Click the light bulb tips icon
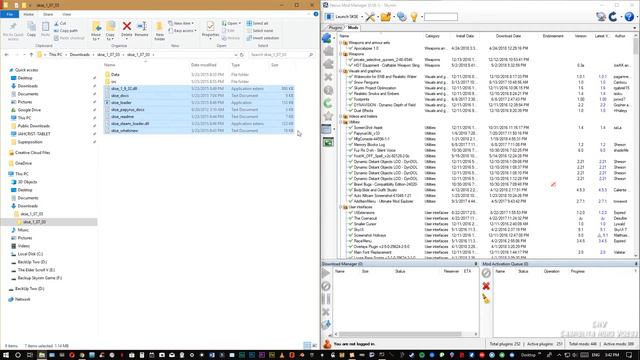The image size is (640, 360). [414, 17]
